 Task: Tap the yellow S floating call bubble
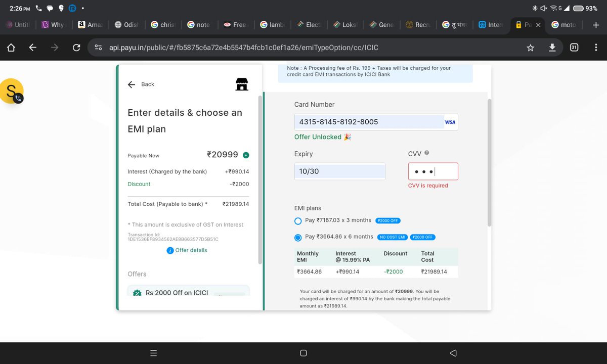point(12,92)
